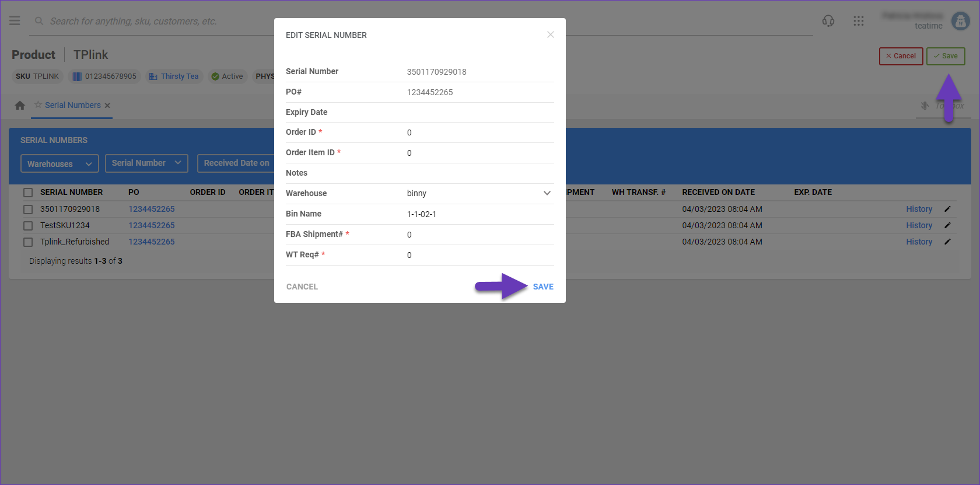Open the apps grid launcher
980x485 pixels.
[x=858, y=21]
